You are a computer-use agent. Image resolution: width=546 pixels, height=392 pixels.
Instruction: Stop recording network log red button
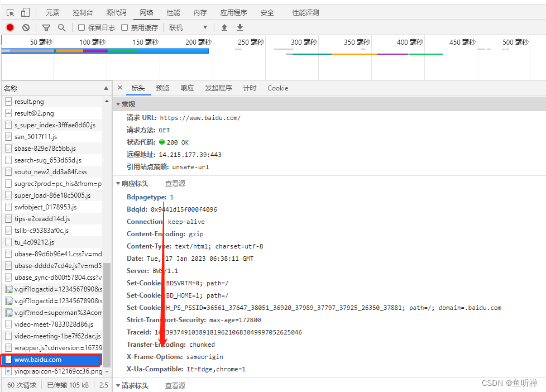click(10, 27)
